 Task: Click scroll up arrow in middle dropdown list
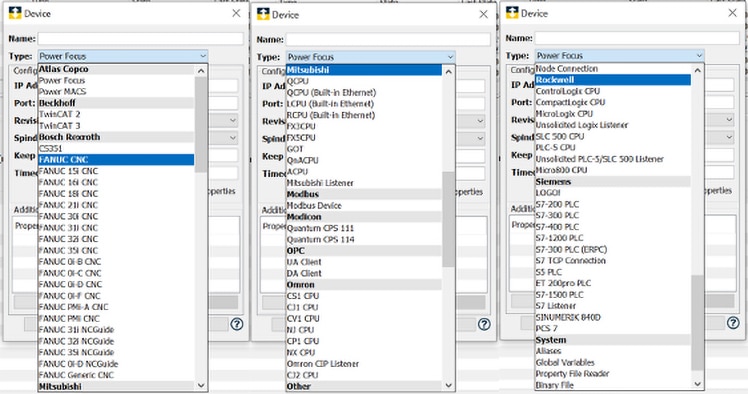pyautogui.click(x=448, y=72)
